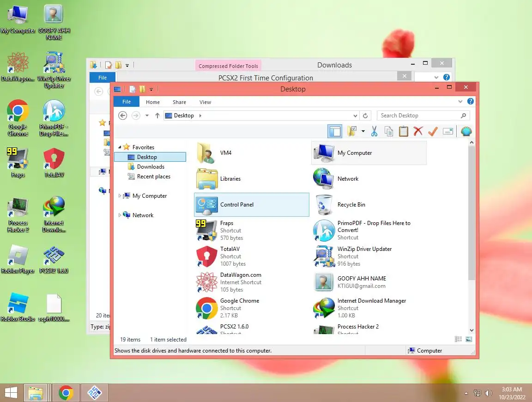The image size is (532, 402).
Task: Open recent locations dropdown arrow
Action: click(147, 116)
